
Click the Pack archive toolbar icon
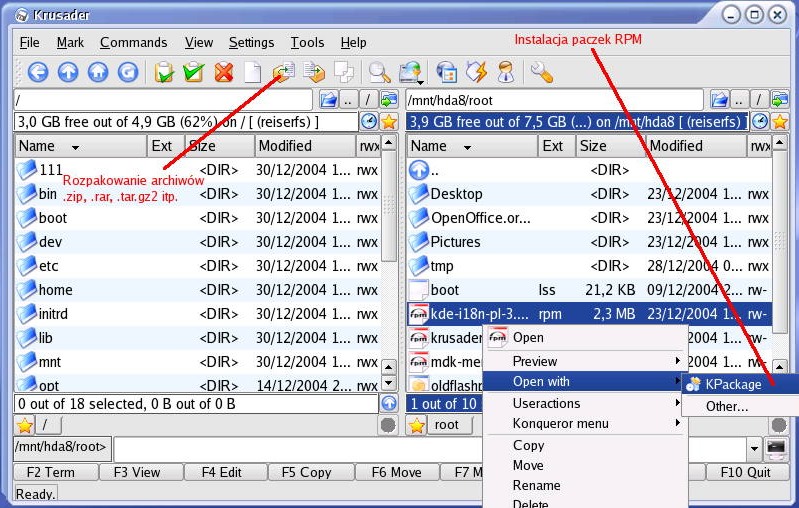click(314, 72)
